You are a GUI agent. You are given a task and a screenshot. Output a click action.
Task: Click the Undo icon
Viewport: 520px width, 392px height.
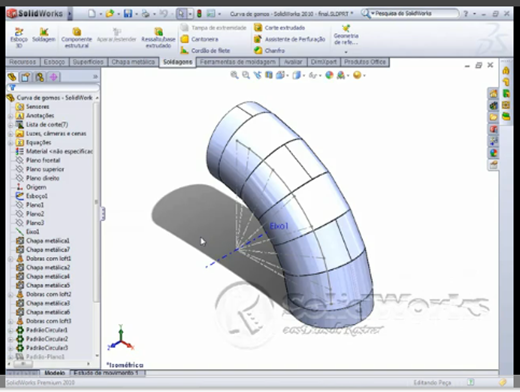(163, 14)
